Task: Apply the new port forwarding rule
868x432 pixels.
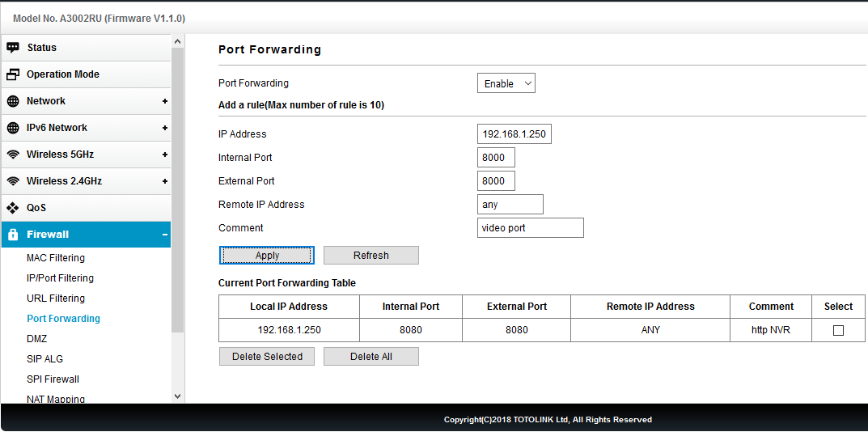Action: (267, 256)
